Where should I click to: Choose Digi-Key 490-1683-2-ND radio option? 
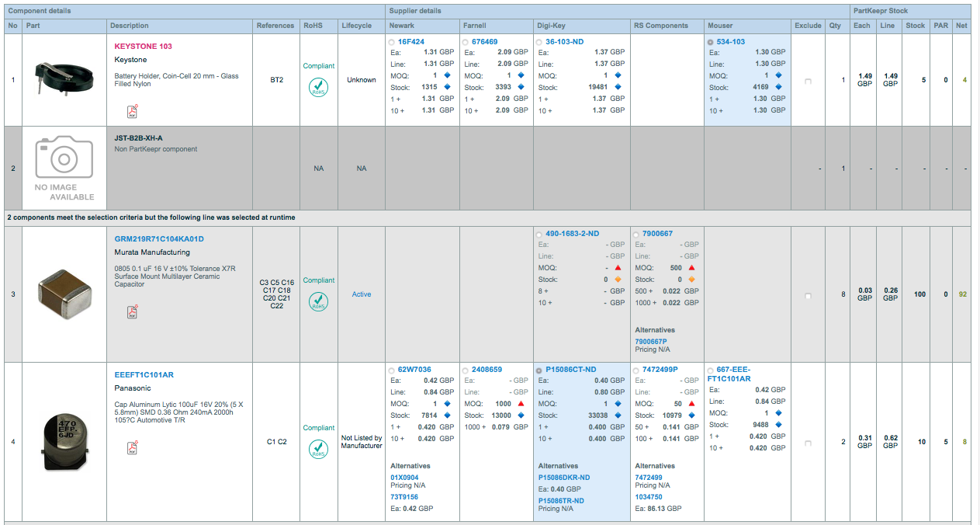[540, 235]
